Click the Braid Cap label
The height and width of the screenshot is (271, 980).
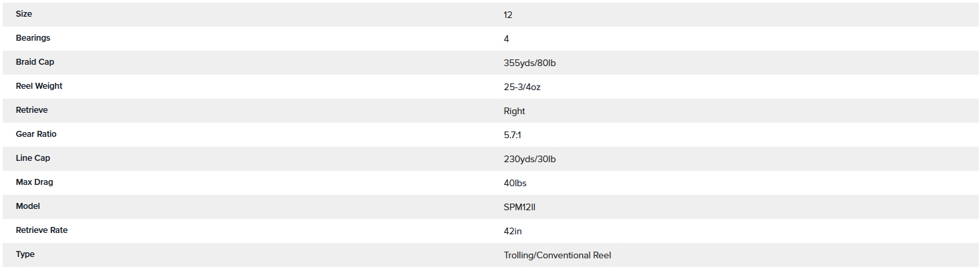point(35,62)
